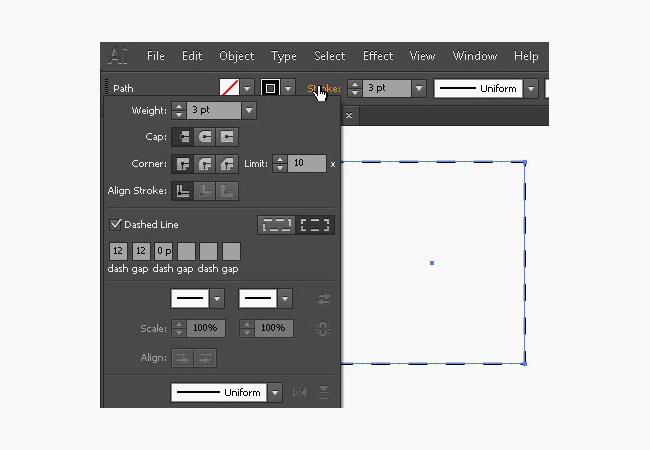Open the Uniform profile dropdown at panel bottom
650x450 pixels.
pyautogui.click(x=275, y=393)
